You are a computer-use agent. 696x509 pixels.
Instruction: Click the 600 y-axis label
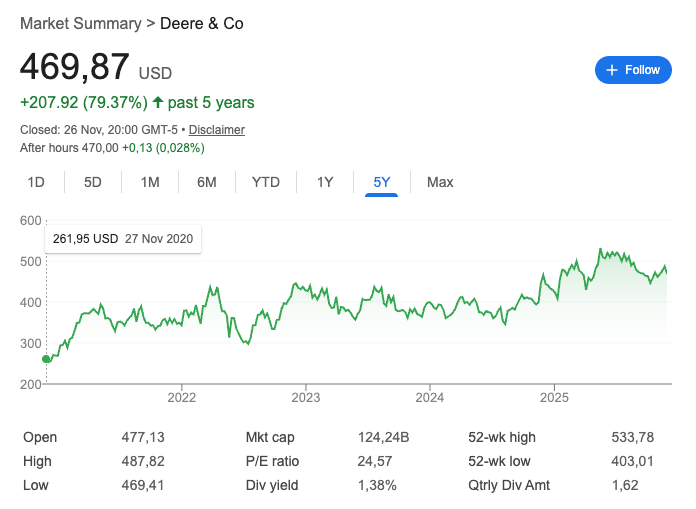coord(31,221)
